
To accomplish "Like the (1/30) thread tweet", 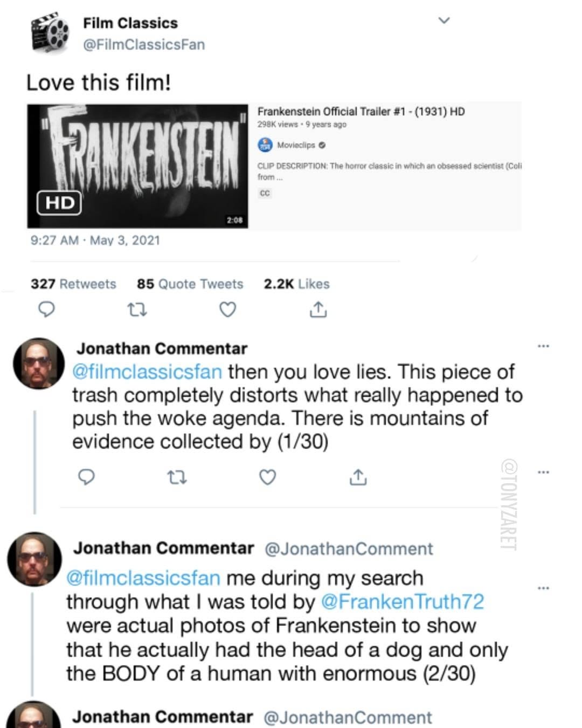I will (268, 477).
